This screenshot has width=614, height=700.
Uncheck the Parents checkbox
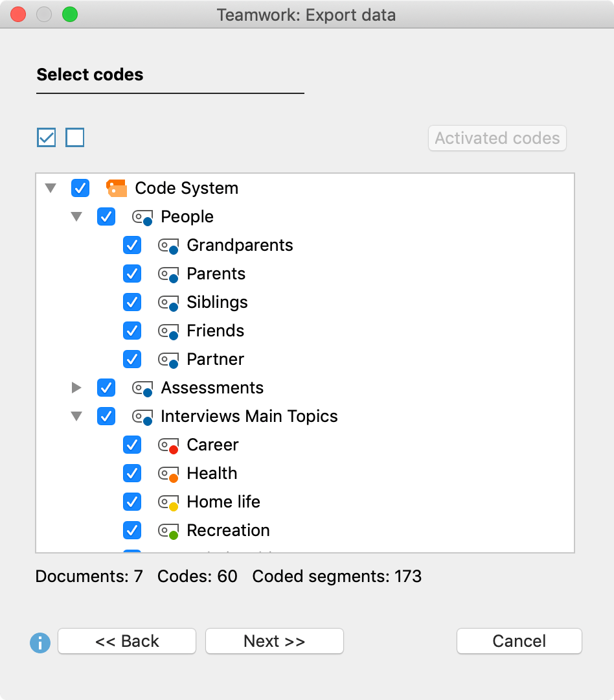[132, 274]
